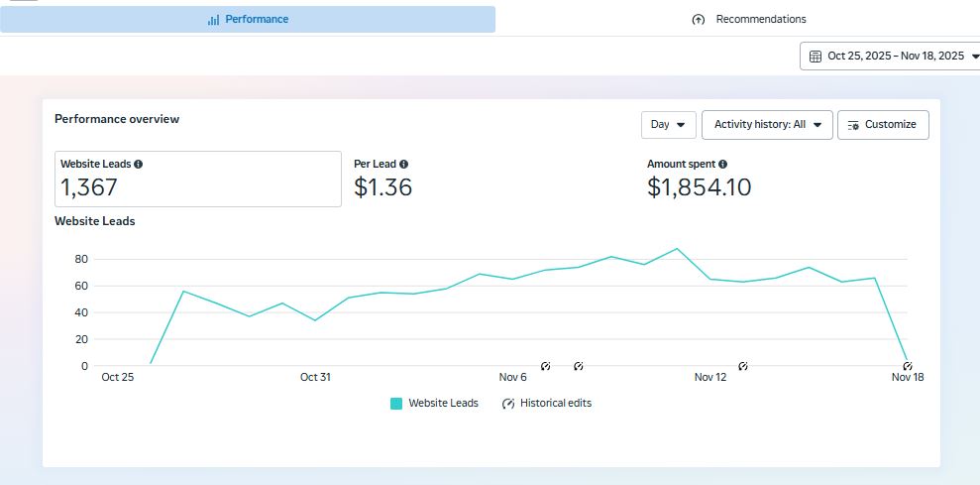
Task: Click the teal Website Leads legend swatch
Action: click(396, 404)
